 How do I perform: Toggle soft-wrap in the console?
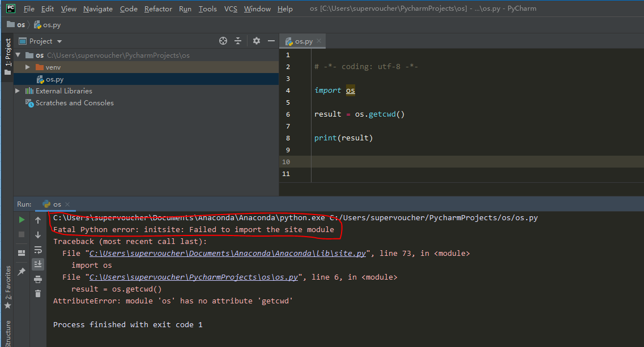(x=38, y=250)
